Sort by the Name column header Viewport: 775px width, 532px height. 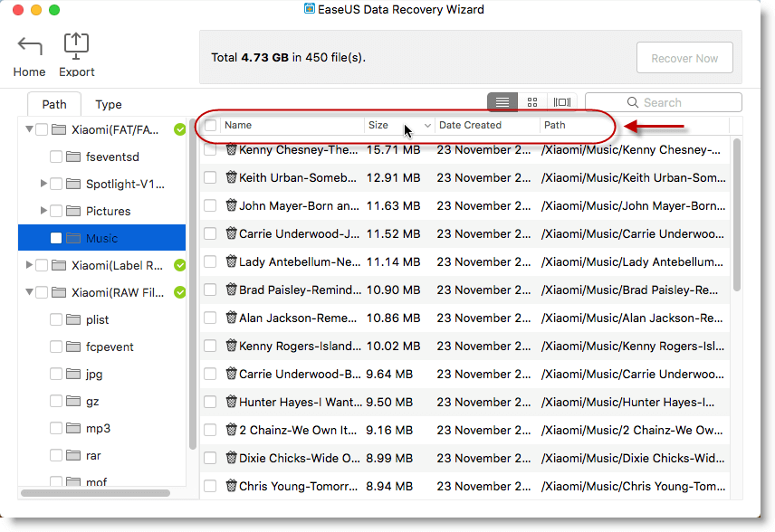238,125
